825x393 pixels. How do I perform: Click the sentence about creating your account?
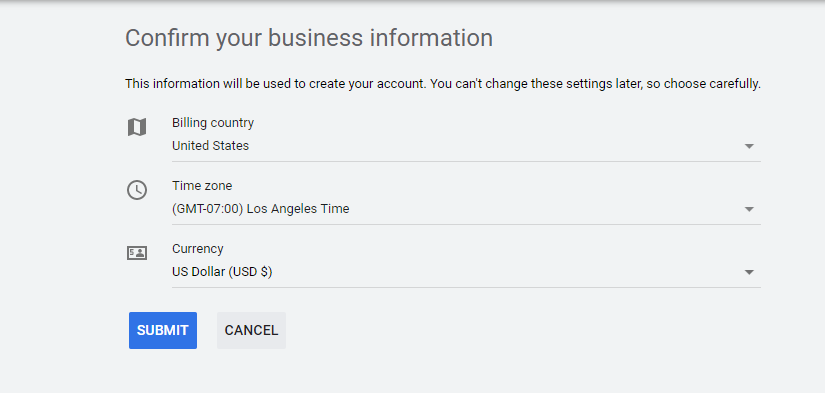click(276, 84)
